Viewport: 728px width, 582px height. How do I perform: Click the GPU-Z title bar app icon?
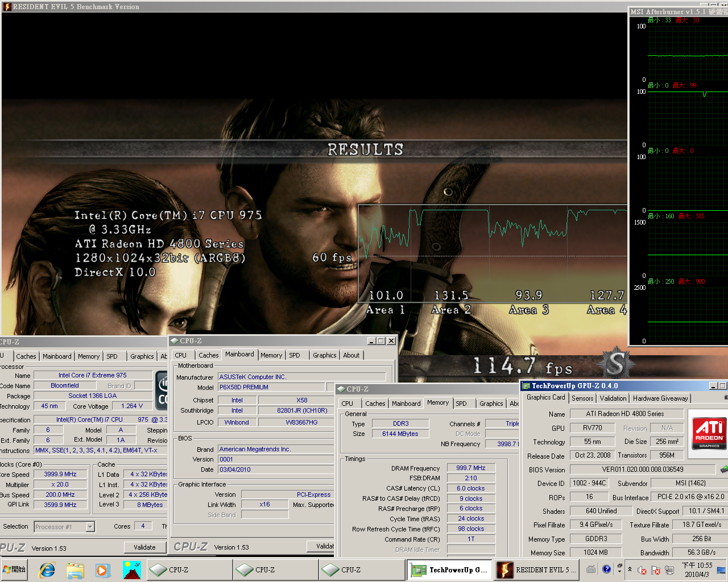click(526, 386)
